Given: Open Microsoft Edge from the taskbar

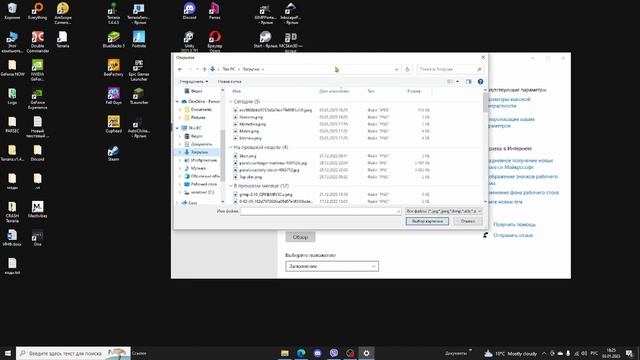Looking at the screenshot, I should coord(301,353).
